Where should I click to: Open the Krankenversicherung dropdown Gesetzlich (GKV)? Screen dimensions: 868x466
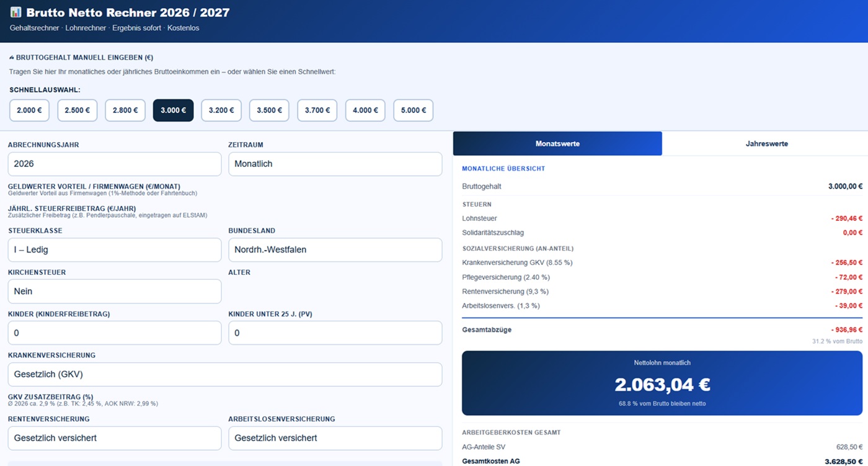(x=225, y=375)
